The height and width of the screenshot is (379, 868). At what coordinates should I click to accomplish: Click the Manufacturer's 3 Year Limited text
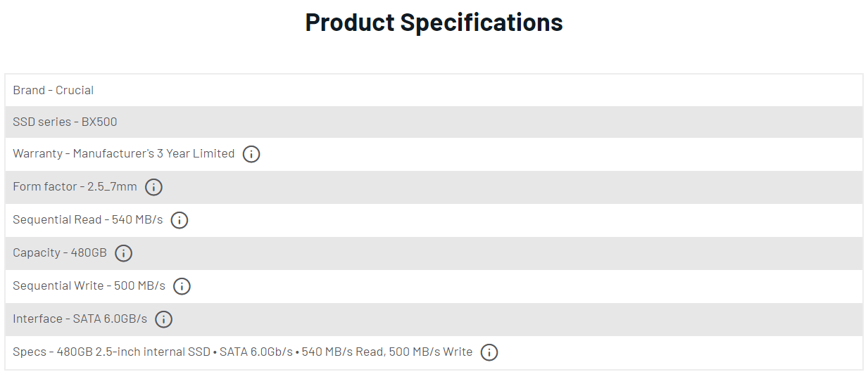pyautogui.click(x=153, y=153)
